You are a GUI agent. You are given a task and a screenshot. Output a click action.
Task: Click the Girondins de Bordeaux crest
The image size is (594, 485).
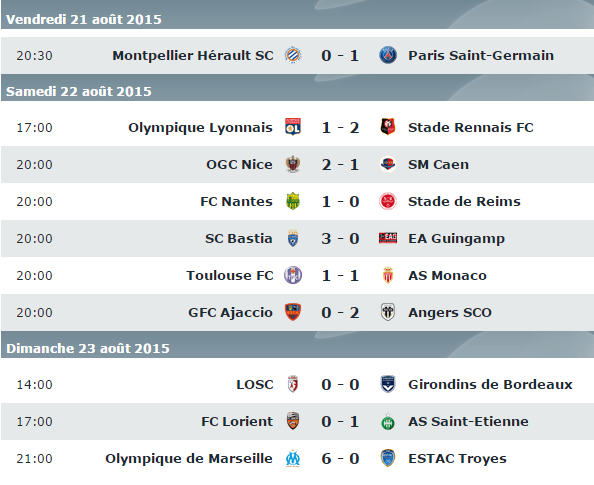(388, 384)
